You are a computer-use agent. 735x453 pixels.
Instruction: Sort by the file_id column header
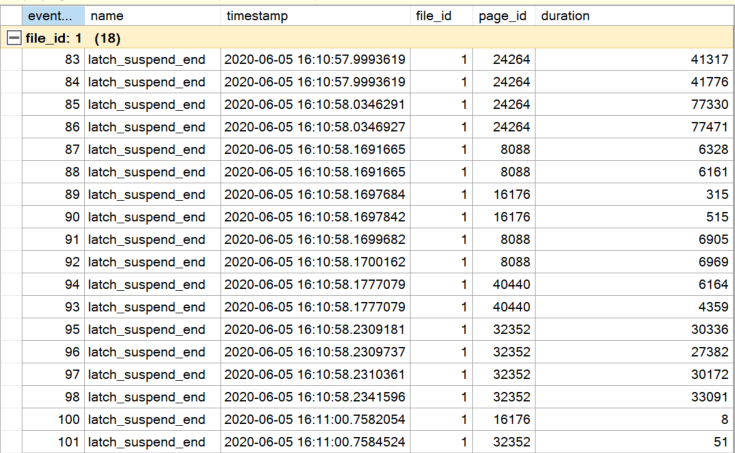pos(441,16)
